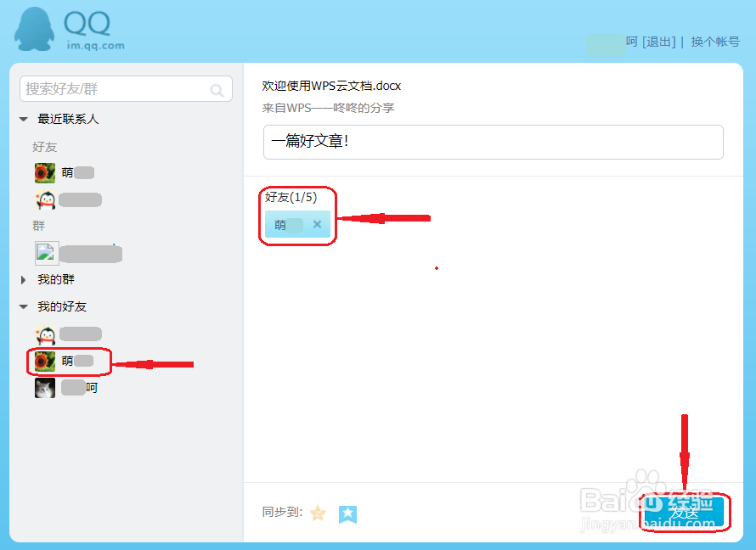
Task: Select sunflower avatar friend under recent contacts
Action: click(x=64, y=173)
